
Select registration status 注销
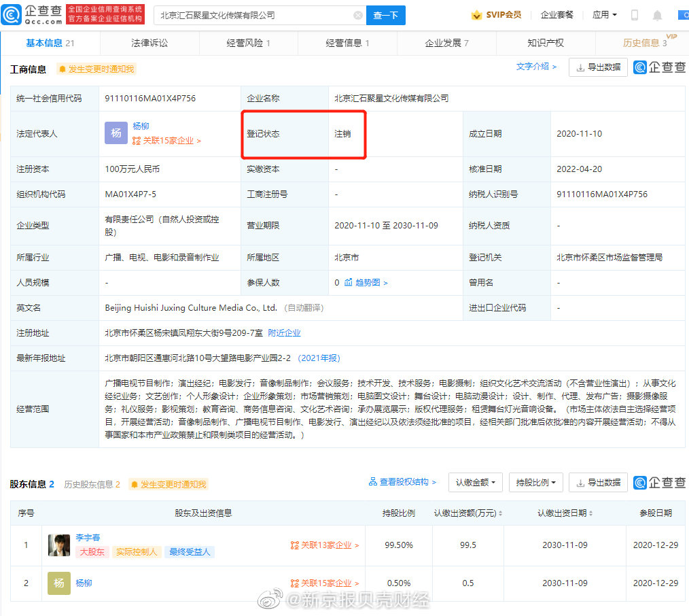coord(342,134)
